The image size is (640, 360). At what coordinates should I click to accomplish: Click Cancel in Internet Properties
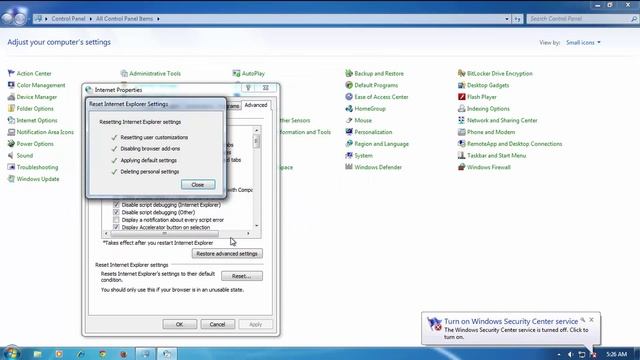218,324
